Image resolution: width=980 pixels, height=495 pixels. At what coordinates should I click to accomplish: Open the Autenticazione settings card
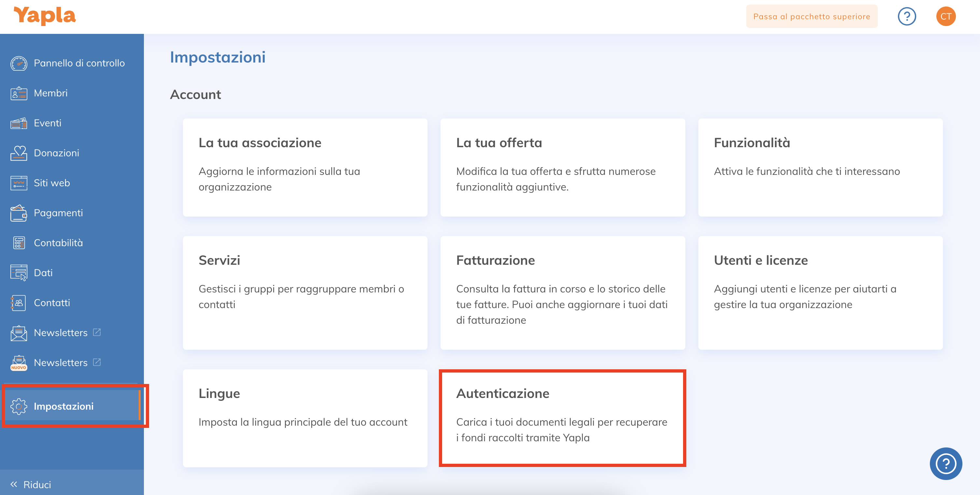coord(562,418)
